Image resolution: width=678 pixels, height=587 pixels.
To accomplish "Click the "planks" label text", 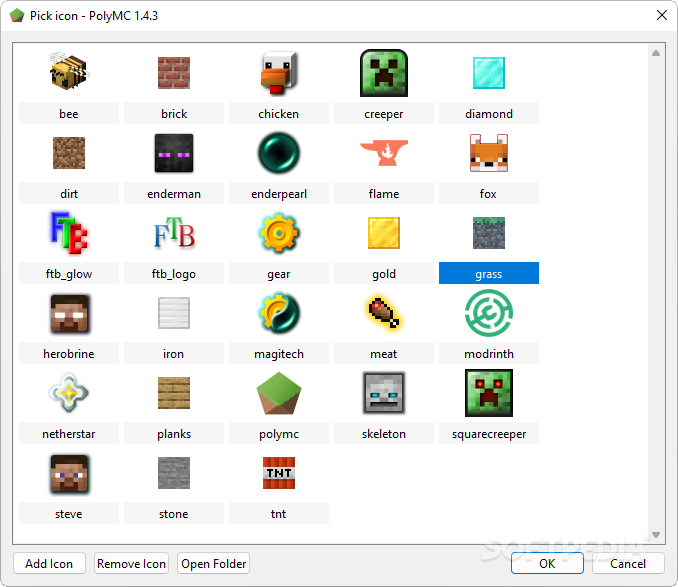I will [x=174, y=434].
